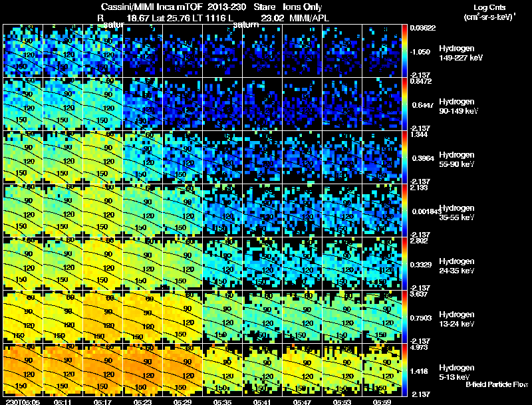This screenshot has height=405, width=532.
Task: Select the '0.3964' color scale value
Action: (423, 158)
